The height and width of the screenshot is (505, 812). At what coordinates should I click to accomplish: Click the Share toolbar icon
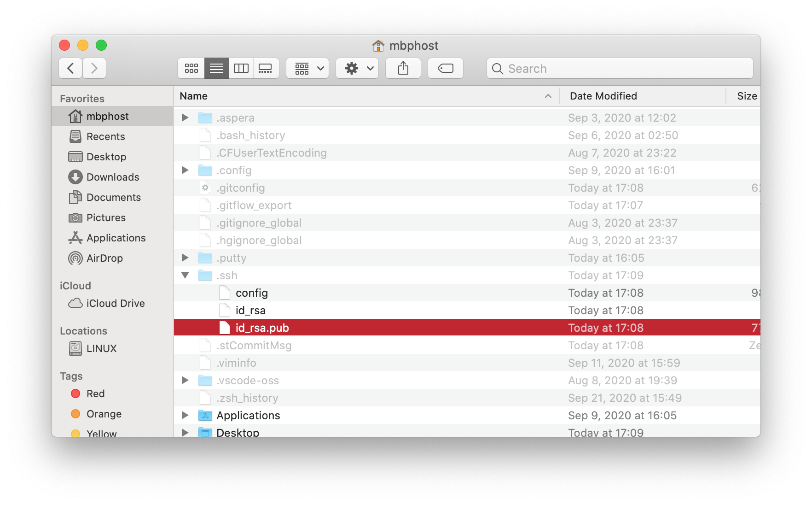coord(403,69)
